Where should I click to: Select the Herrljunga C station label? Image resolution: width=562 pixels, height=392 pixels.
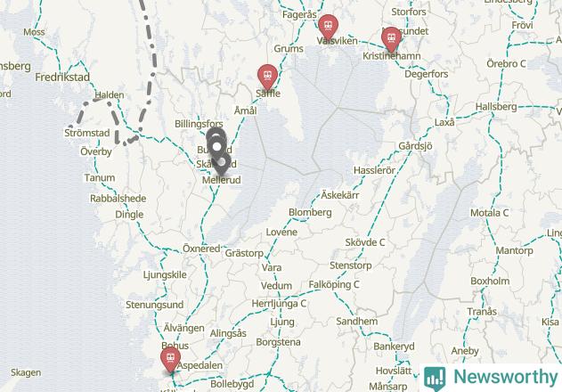click(279, 304)
